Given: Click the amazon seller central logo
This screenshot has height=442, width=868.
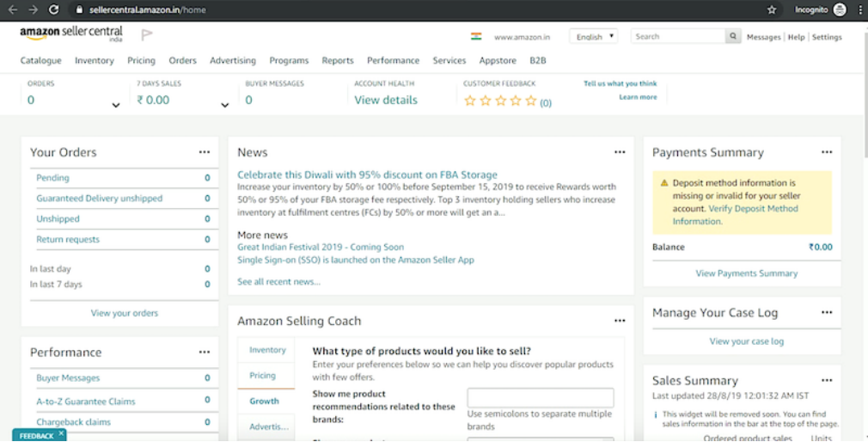Looking at the screenshot, I should 70,34.
